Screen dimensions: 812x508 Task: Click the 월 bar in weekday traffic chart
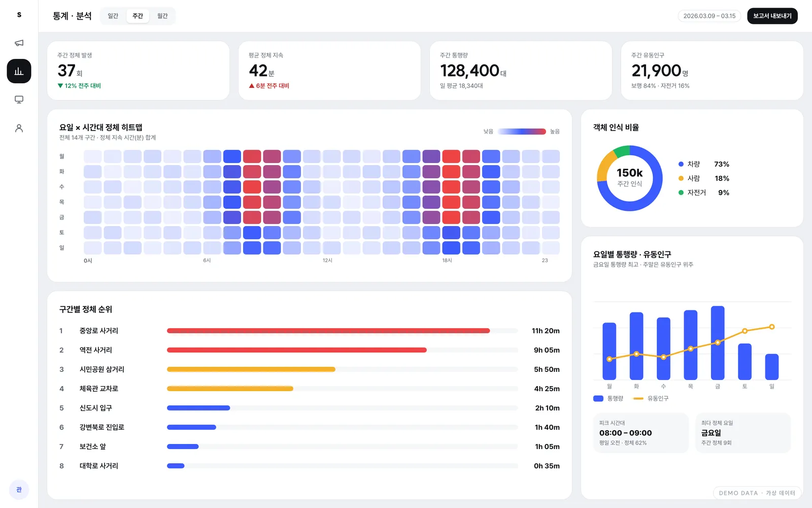tap(610, 351)
